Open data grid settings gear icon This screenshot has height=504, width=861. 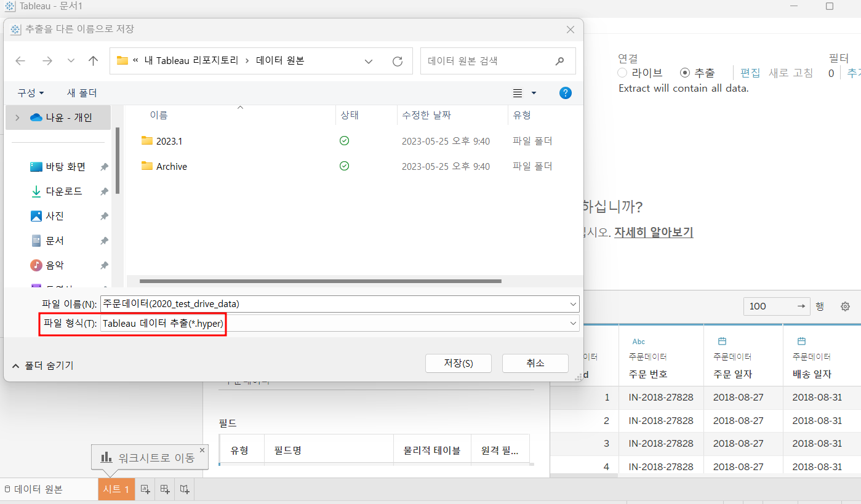pos(846,306)
